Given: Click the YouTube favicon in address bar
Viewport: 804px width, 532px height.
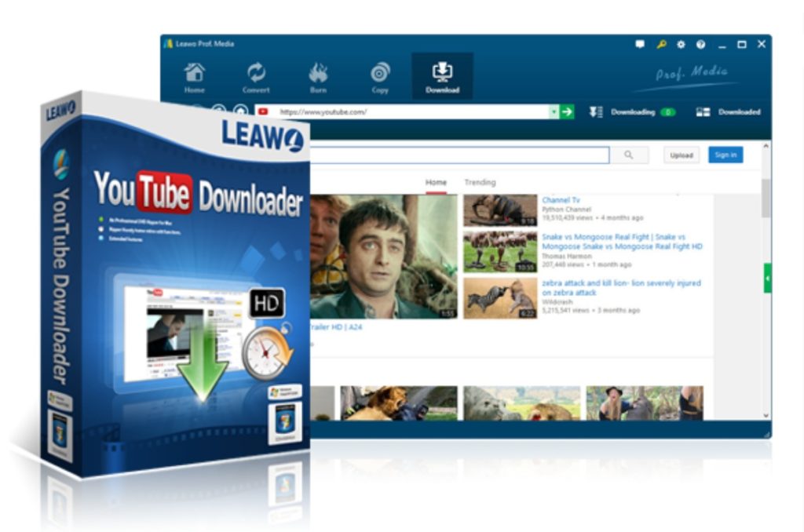Looking at the screenshot, I should (x=263, y=111).
